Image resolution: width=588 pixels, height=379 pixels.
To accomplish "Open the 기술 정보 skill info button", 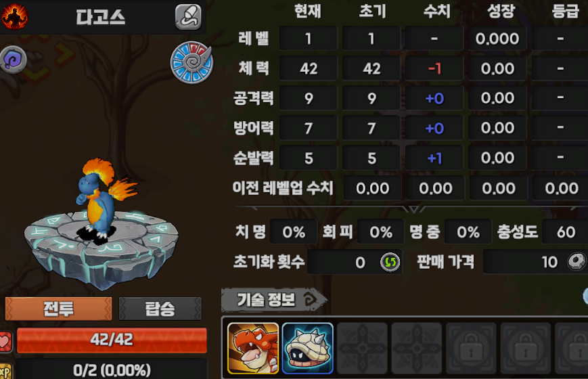I will pyautogui.click(x=274, y=300).
